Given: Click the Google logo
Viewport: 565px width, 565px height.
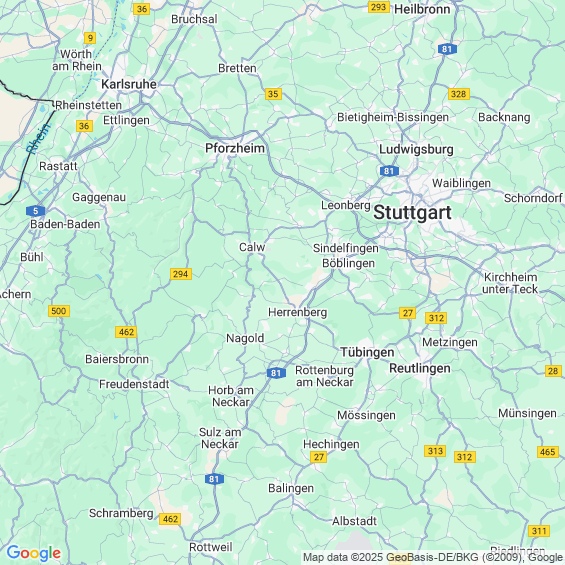Looking at the screenshot, I should [x=34, y=553].
